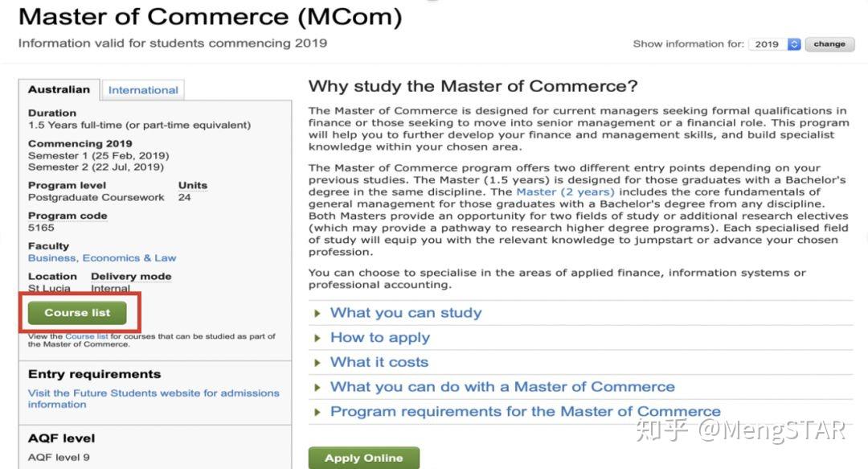Open the Business, Economics & Law faculty link

point(102,258)
